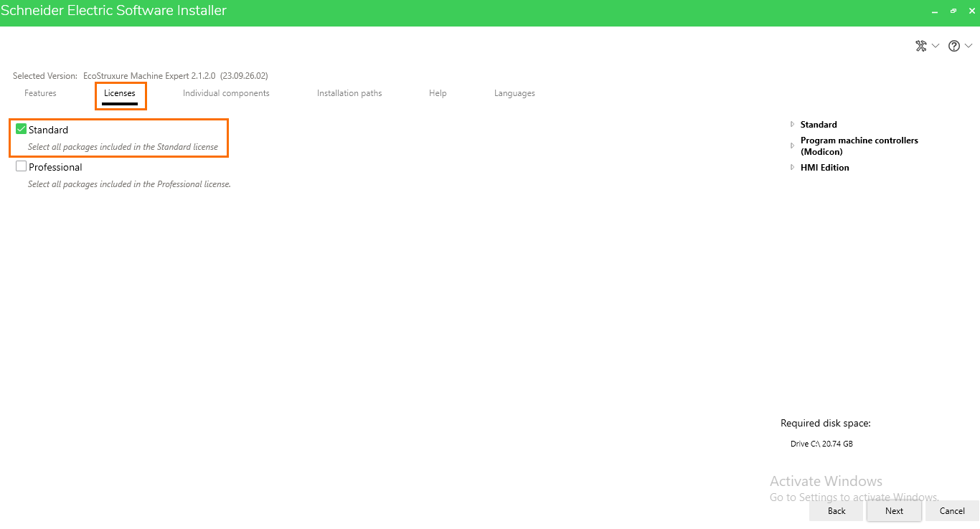Cancel the installation
Viewport: 980px width, 529px height.
952,510
